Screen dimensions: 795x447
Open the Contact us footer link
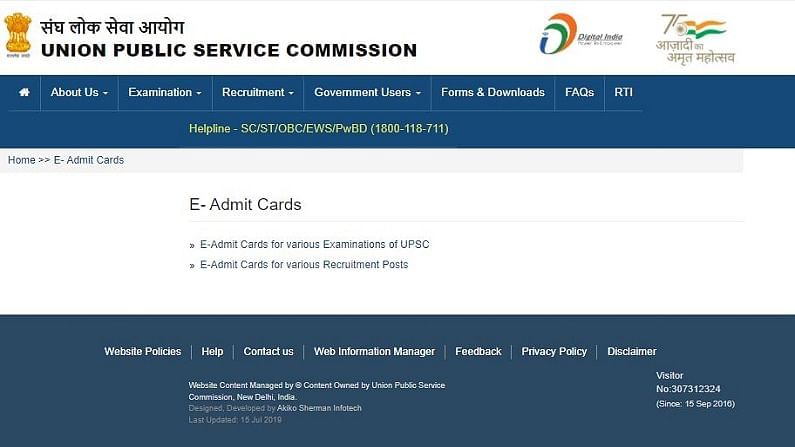[268, 351]
